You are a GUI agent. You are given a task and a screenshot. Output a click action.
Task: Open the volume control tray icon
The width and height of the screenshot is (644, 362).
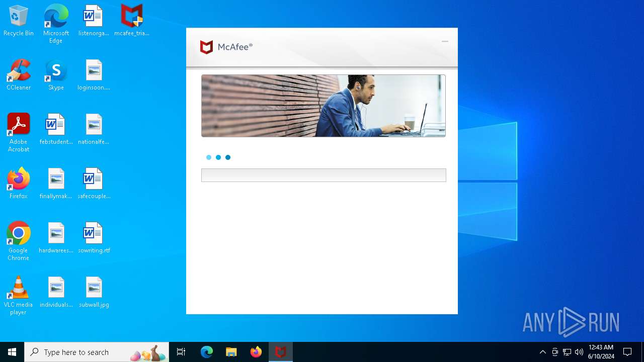point(579,352)
